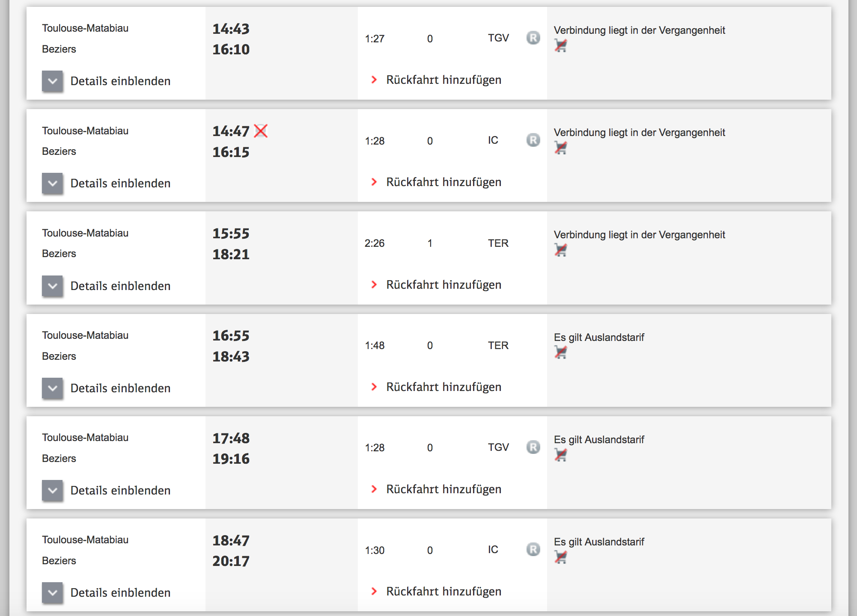Viewport: 857px width, 616px height.
Task: Click the crossed-out cart icon for 14:47 connection
Action: click(x=560, y=148)
